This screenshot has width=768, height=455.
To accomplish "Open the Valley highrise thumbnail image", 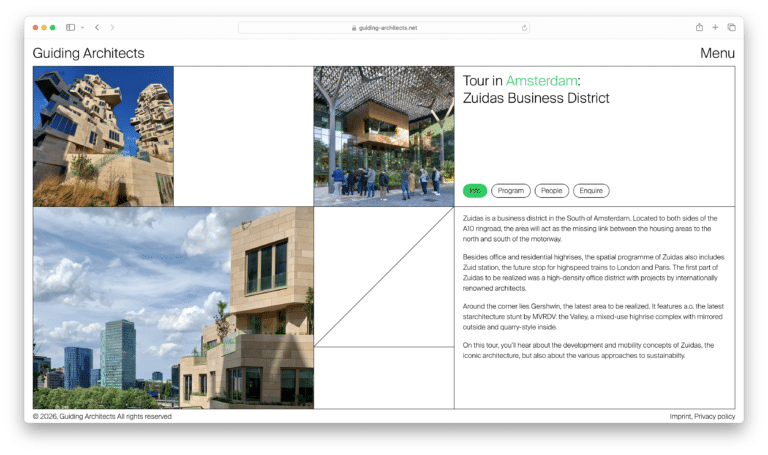I will click(x=103, y=136).
